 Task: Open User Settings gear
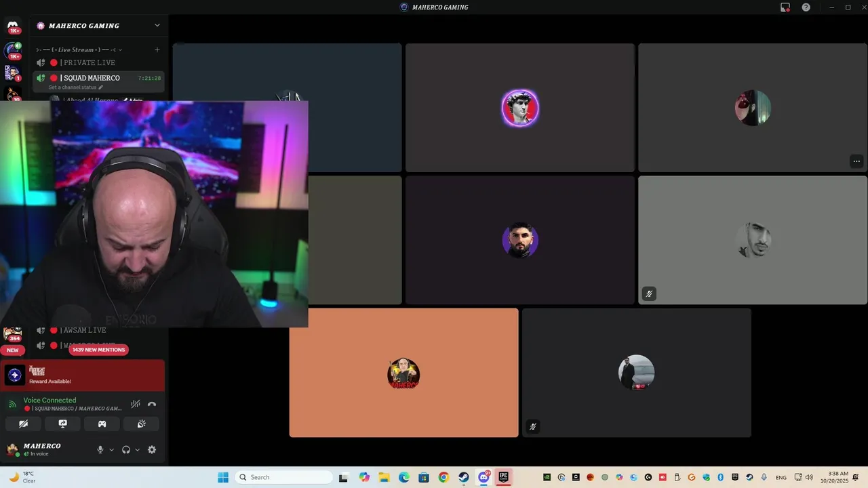click(152, 449)
